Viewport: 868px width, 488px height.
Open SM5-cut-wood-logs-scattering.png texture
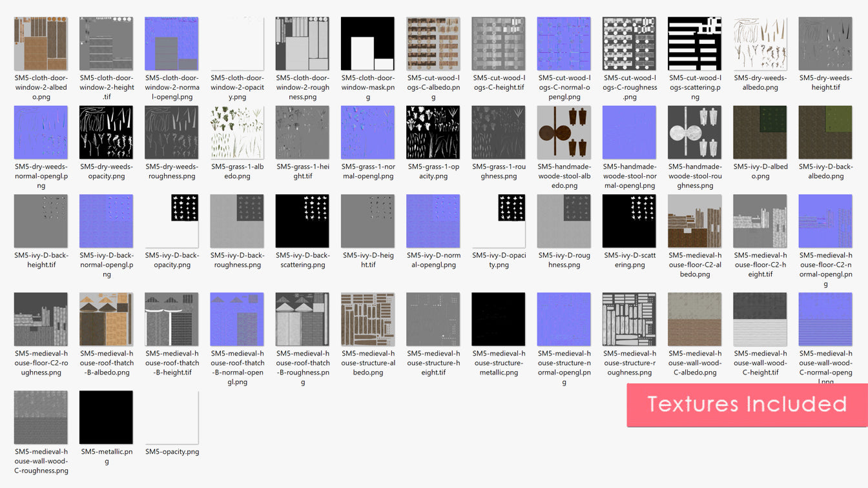[694, 44]
